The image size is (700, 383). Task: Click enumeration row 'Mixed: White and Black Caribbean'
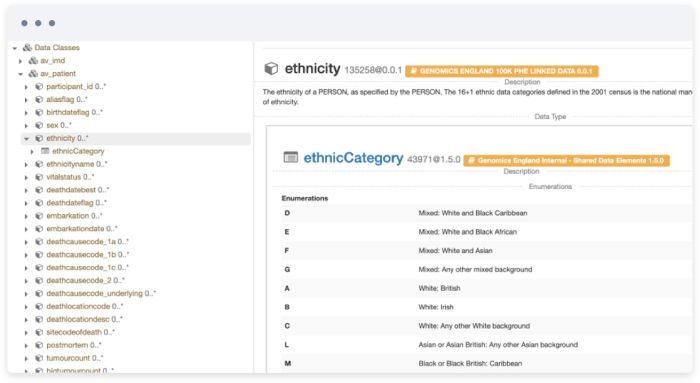tap(487, 213)
